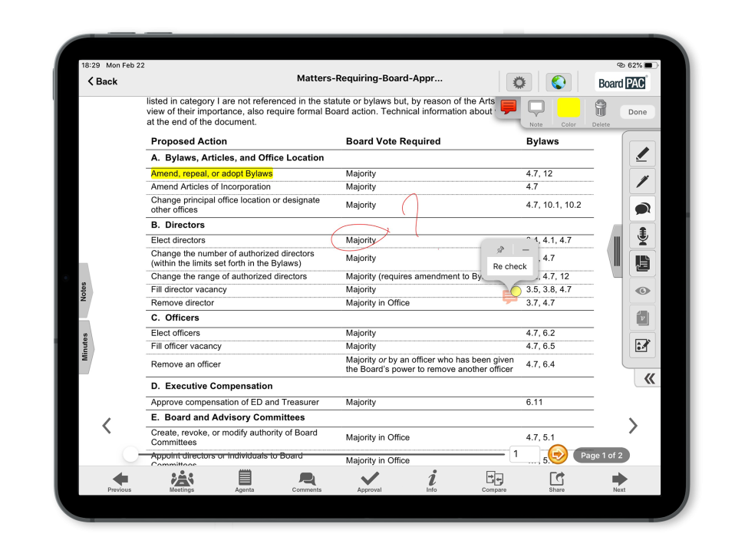
Task: Minimize the 'Re check' note popup
Action: tap(526, 250)
